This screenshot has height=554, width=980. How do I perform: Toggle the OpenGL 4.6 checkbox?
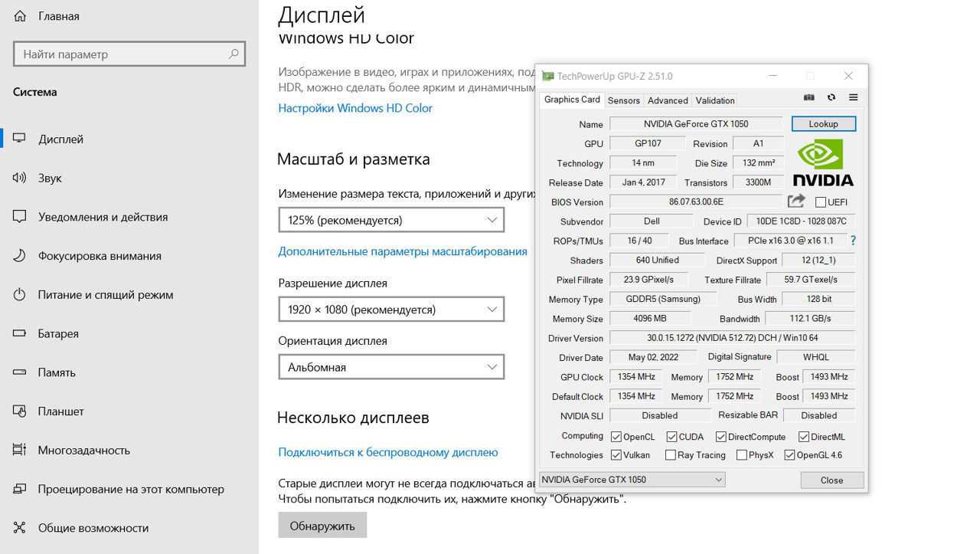[789, 455]
